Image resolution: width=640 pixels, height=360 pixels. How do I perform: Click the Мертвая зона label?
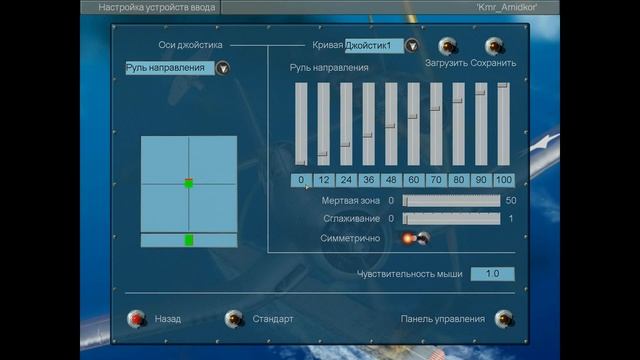tap(351, 200)
